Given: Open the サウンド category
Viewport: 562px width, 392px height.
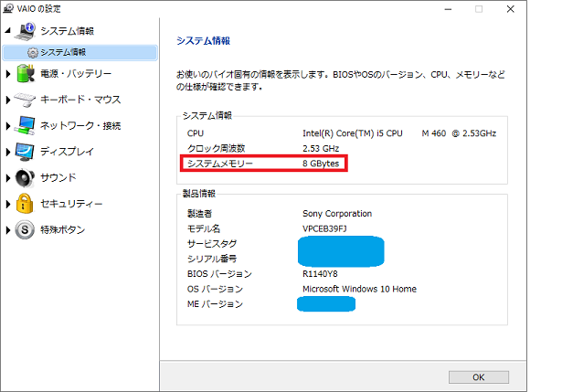Looking at the screenshot, I should 58,178.
